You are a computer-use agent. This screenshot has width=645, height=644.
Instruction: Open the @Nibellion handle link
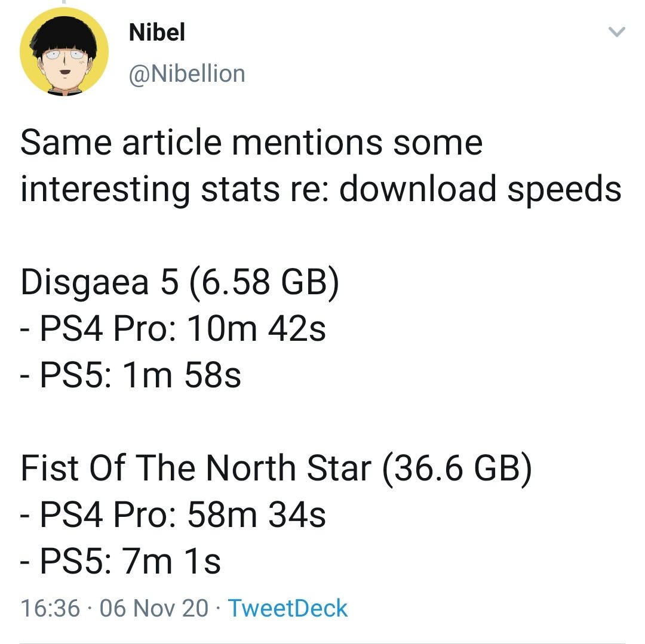pyautogui.click(x=187, y=73)
